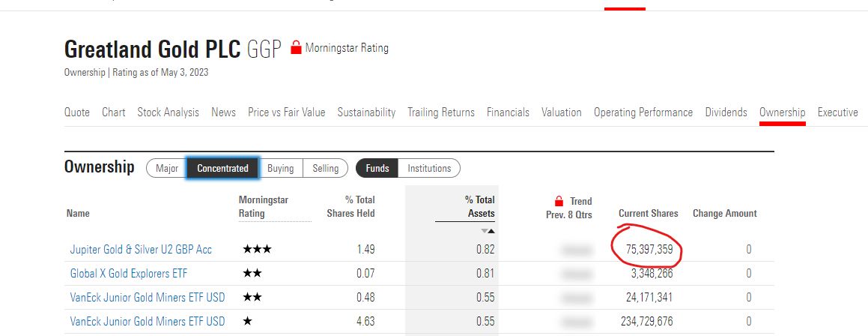Open the Executive tab
This screenshot has height=336, width=868.
pos(837,112)
